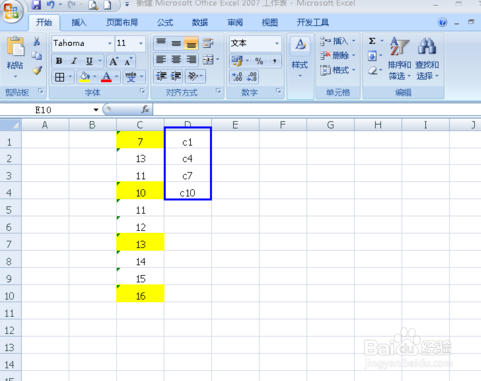Align text to bottom of cell
This screenshot has height=381, width=481.
(x=191, y=43)
